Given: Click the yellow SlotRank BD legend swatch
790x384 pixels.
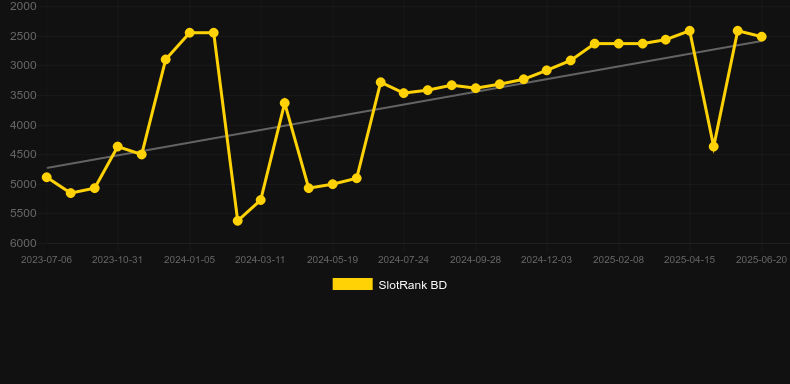Looking at the screenshot, I should (x=353, y=284).
